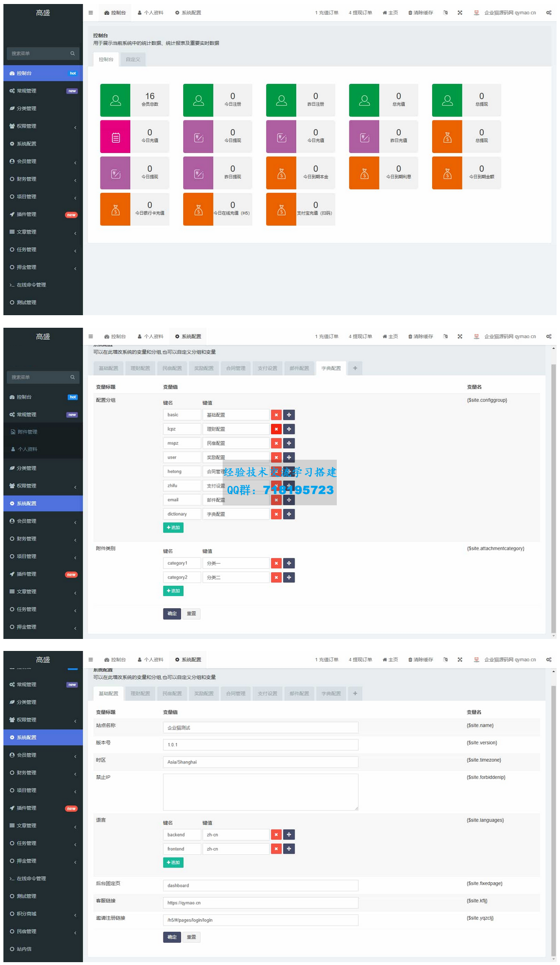Open 附件管理 in the sidebar
560x965 pixels.
[x=27, y=432]
